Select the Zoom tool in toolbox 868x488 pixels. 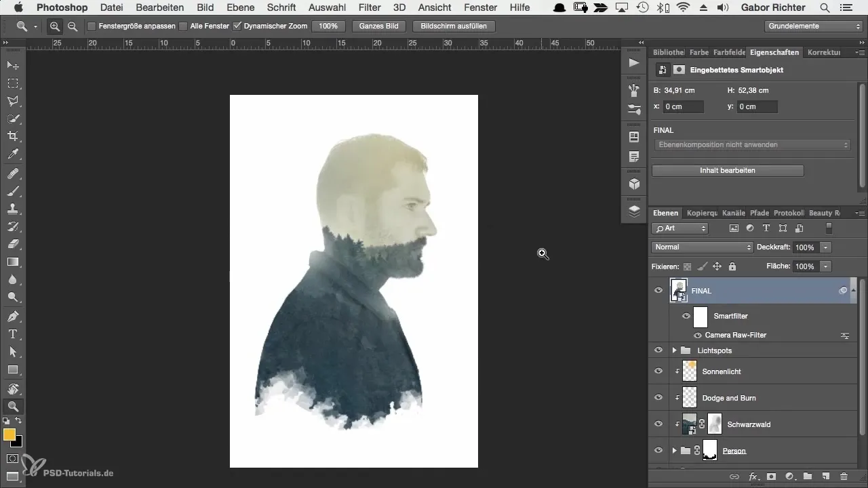[x=13, y=407]
